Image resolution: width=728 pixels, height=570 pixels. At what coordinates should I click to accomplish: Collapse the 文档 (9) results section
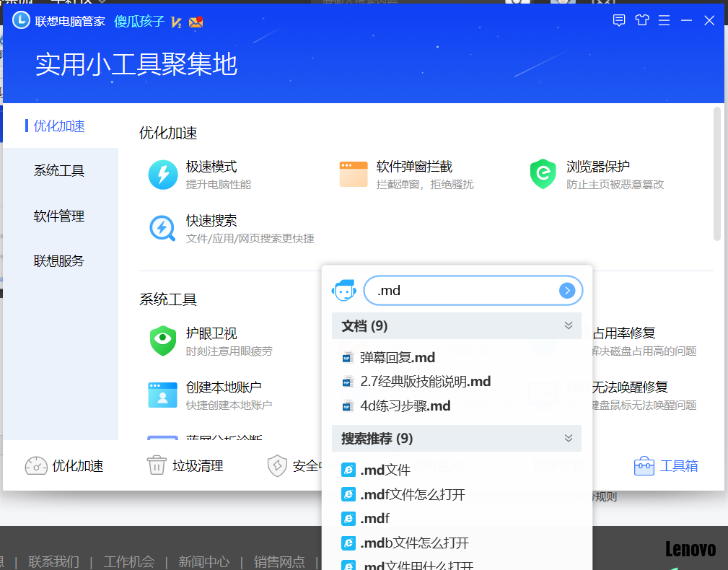pyautogui.click(x=569, y=326)
